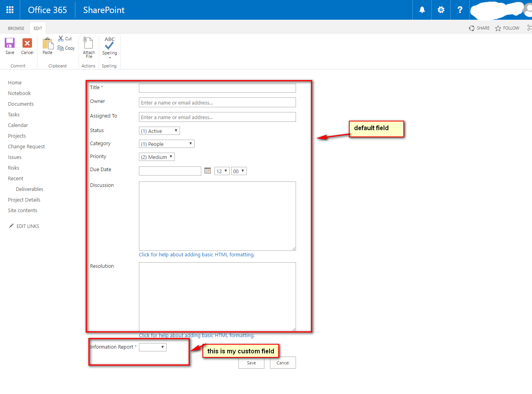The image size is (532, 394).
Task: Click into the Title text field
Action: [x=217, y=88]
